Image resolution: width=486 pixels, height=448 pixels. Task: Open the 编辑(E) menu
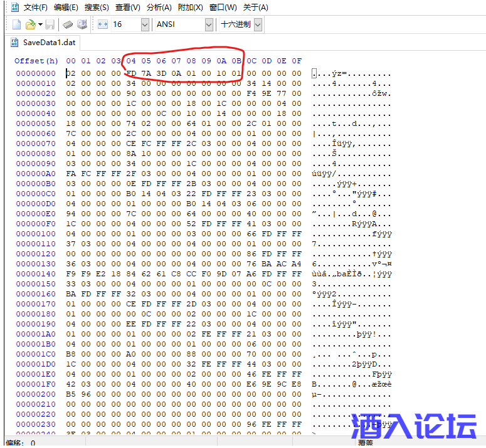click(66, 7)
